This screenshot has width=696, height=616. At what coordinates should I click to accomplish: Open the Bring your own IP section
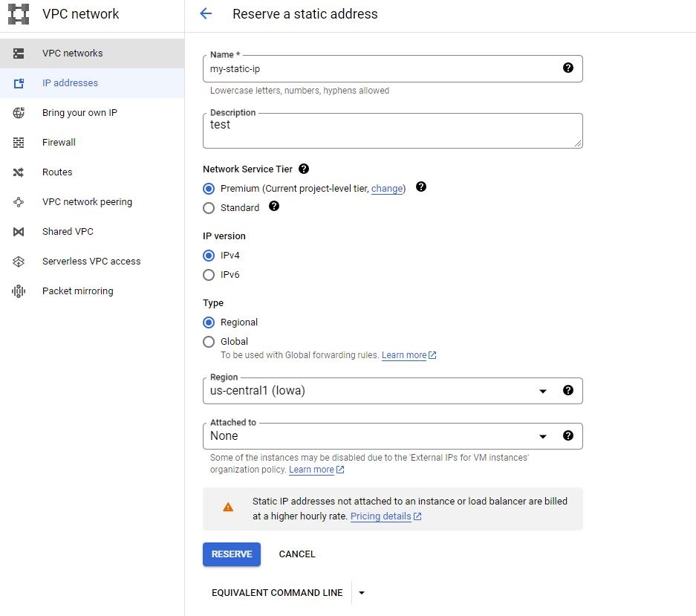coord(79,112)
